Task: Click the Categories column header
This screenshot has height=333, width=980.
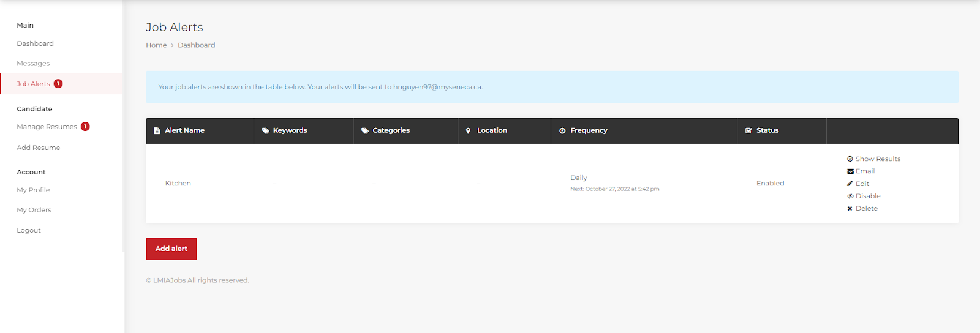Action: coord(405,131)
